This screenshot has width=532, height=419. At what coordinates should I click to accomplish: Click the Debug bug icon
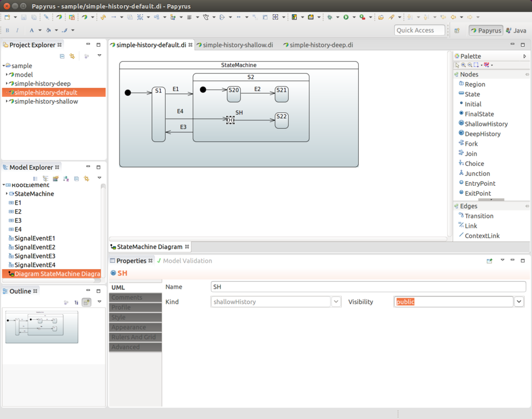coord(329,17)
